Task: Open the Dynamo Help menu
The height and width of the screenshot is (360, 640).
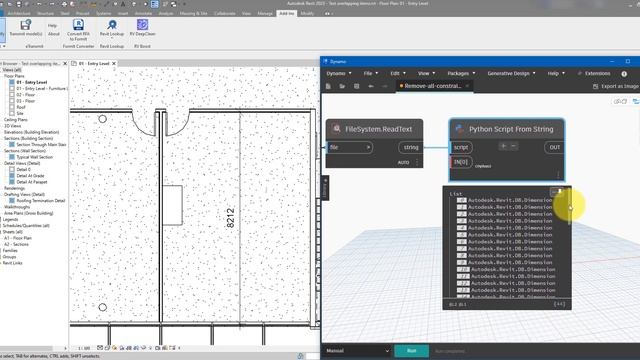Action: tap(556, 73)
